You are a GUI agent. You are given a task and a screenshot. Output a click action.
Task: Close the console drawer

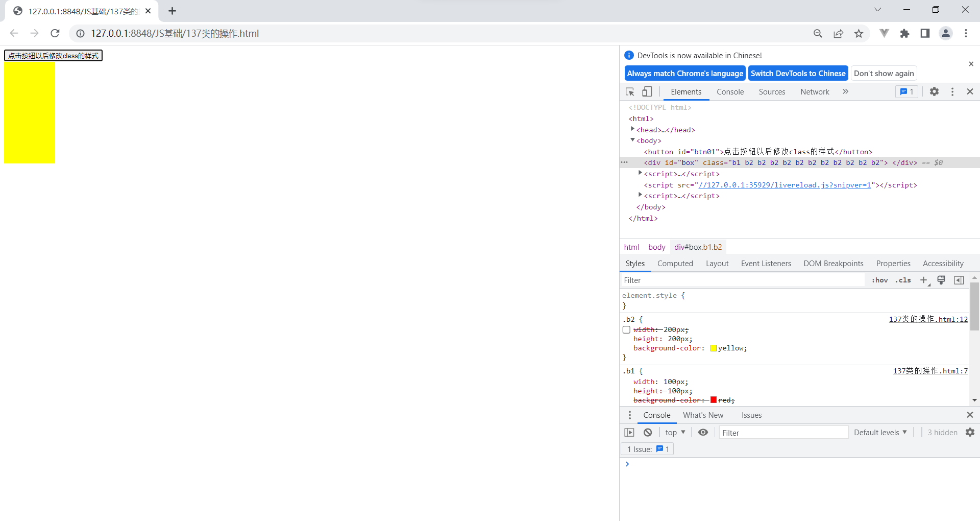point(970,415)
